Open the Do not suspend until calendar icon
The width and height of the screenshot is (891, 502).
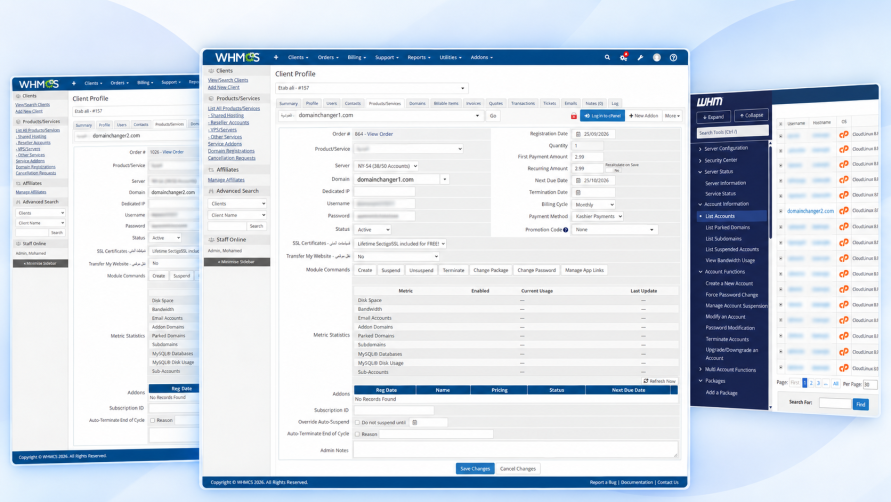[415, 422]
